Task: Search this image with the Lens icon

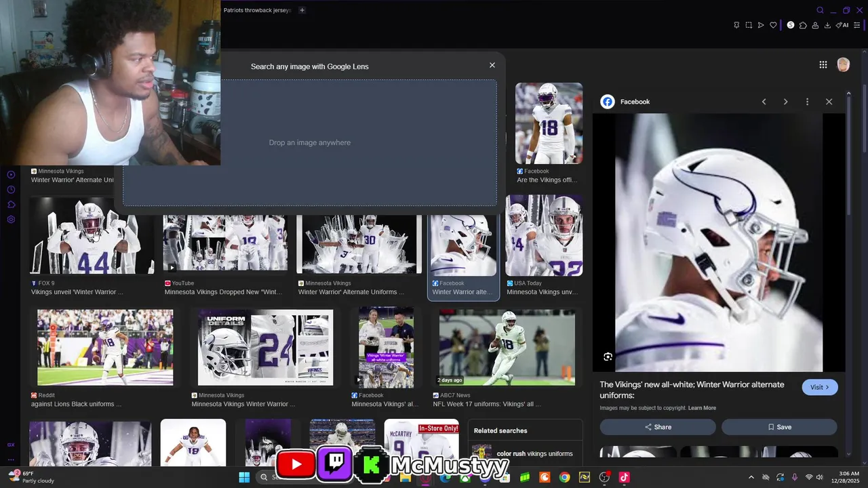Action: (608, 357)
